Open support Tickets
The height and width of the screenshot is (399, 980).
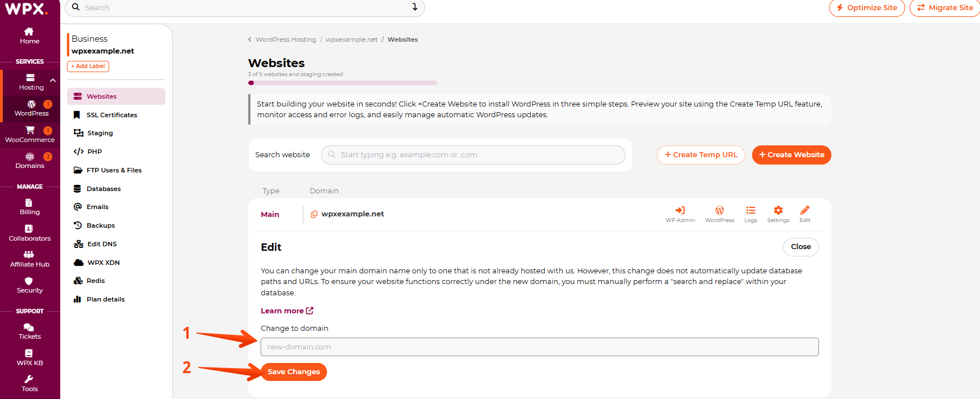(30, 331)
